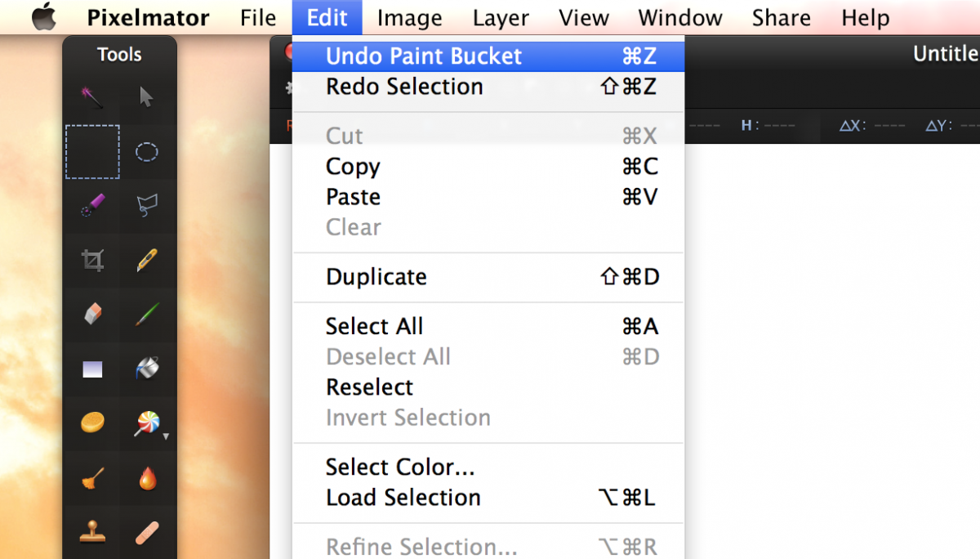980x559 pixels.
Task: Close the open Edit menu via its title
Action: pyautogui.click(x=327, y=17)
